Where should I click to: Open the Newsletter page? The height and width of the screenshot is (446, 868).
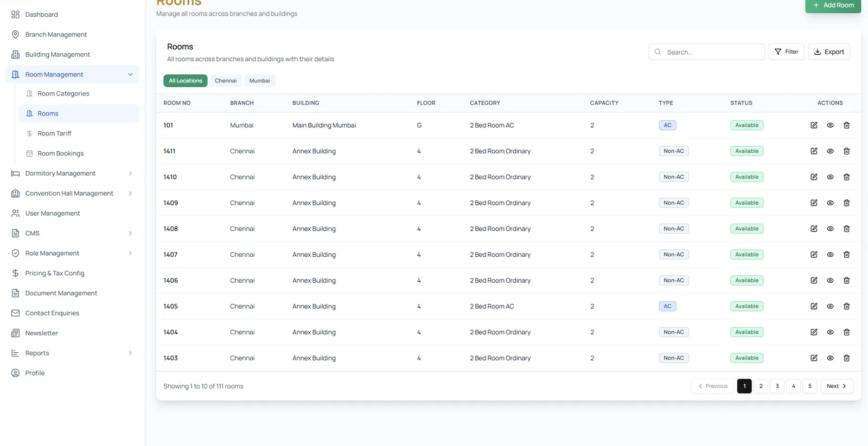click(x=72, y=333)
